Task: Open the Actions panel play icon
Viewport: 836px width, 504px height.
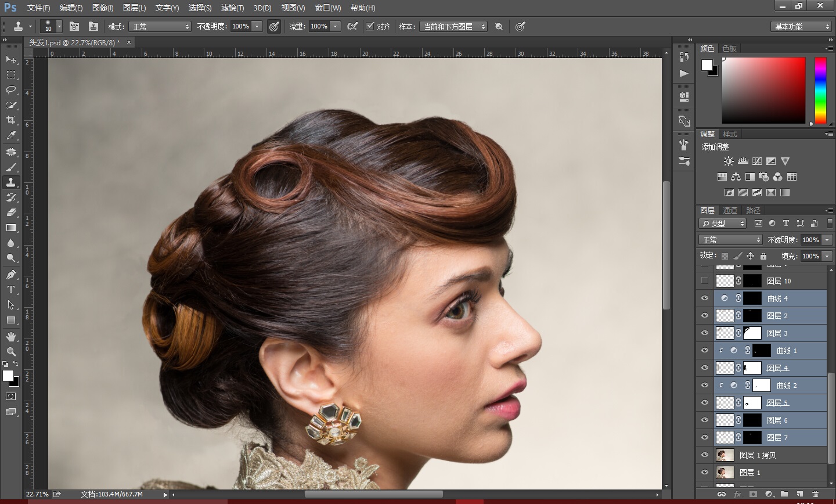Action: [x=684, y=73]
